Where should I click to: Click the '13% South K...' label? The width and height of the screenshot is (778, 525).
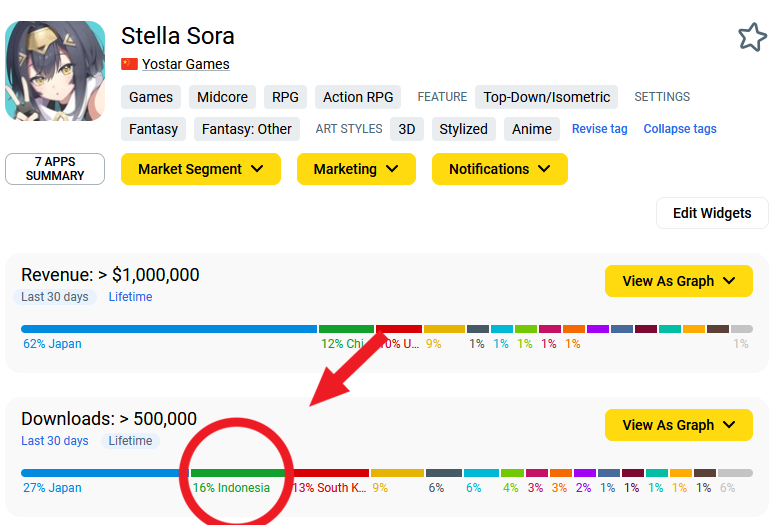click(329, 487)
